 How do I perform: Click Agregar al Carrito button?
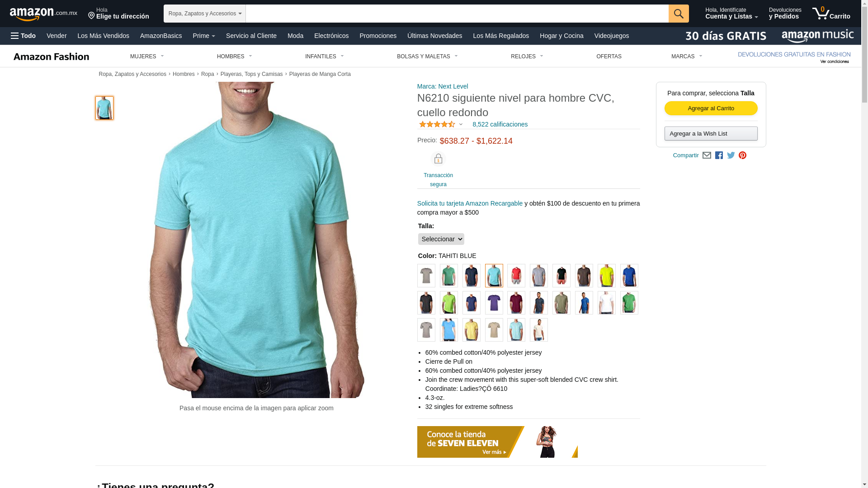[x=711, y=108]
